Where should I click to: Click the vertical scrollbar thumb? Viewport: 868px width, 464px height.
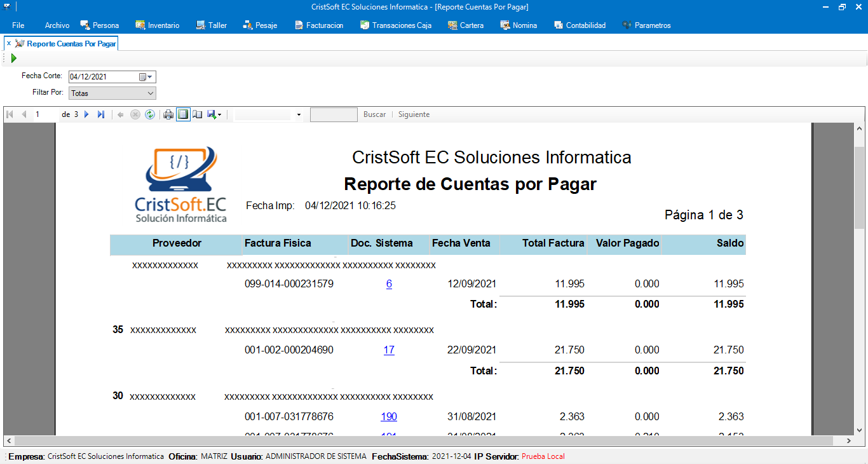coord(859,188)
